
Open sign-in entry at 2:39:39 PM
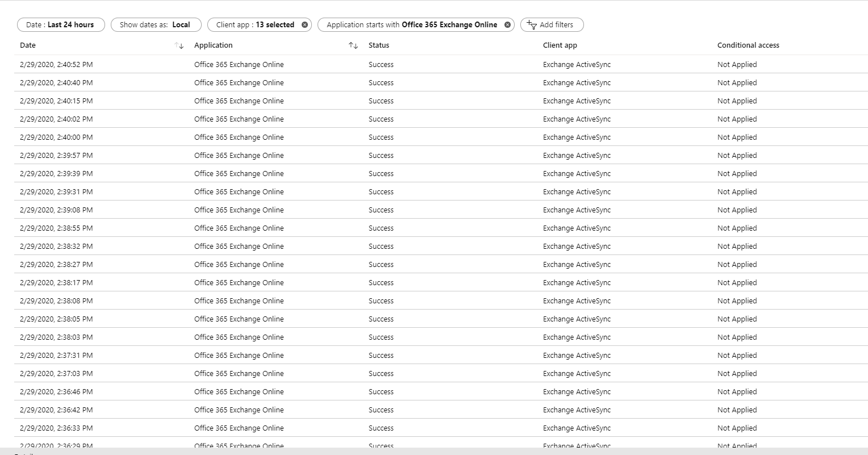[x=441, y=173]
